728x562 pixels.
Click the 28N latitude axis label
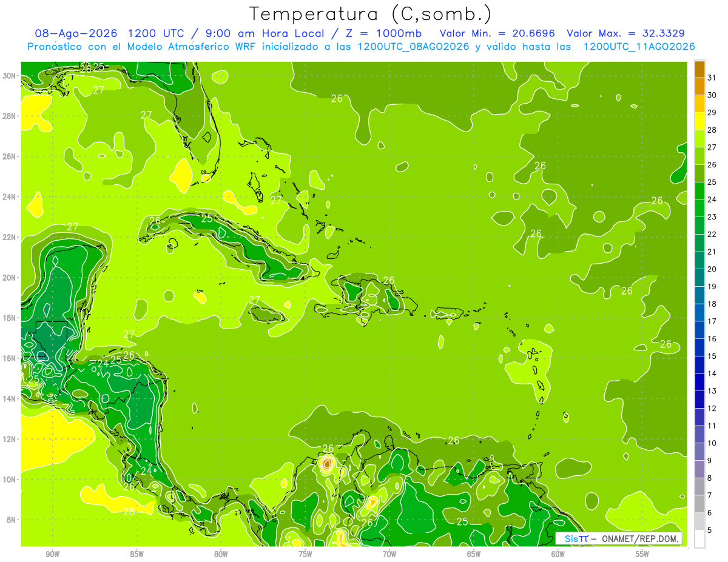pos(9,116)
